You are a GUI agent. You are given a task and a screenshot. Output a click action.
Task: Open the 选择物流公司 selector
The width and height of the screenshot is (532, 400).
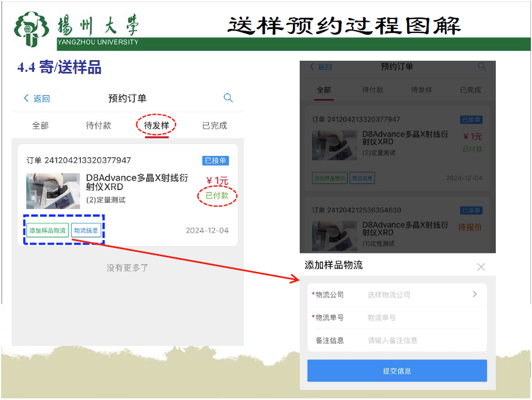tap(389, 295)
